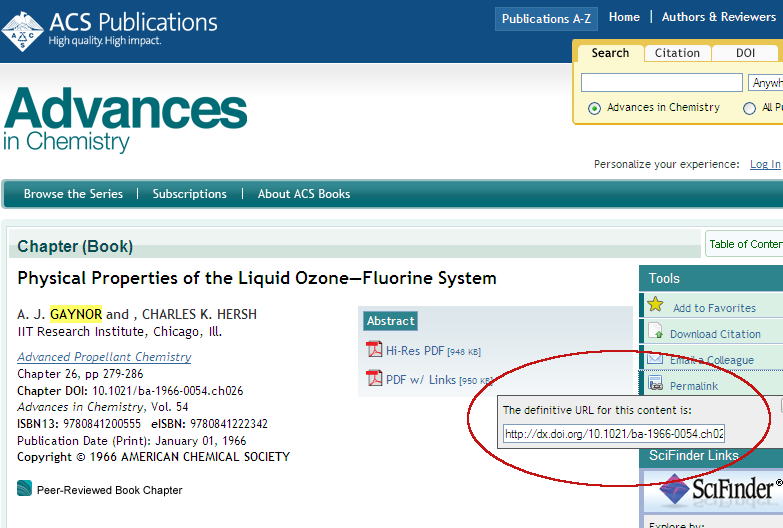Switch to the DOI tab

(745, 53)
